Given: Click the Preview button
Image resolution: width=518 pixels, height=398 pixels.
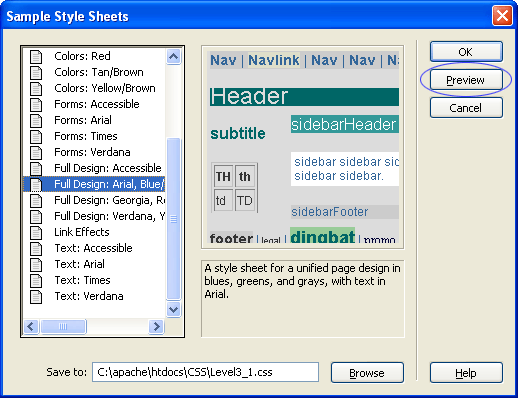Looking at the screenshot, I should coord(466,80).
